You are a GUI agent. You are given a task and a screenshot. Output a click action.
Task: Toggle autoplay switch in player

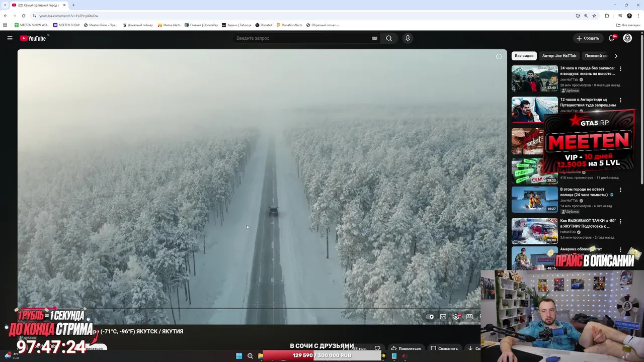[431, 317]
